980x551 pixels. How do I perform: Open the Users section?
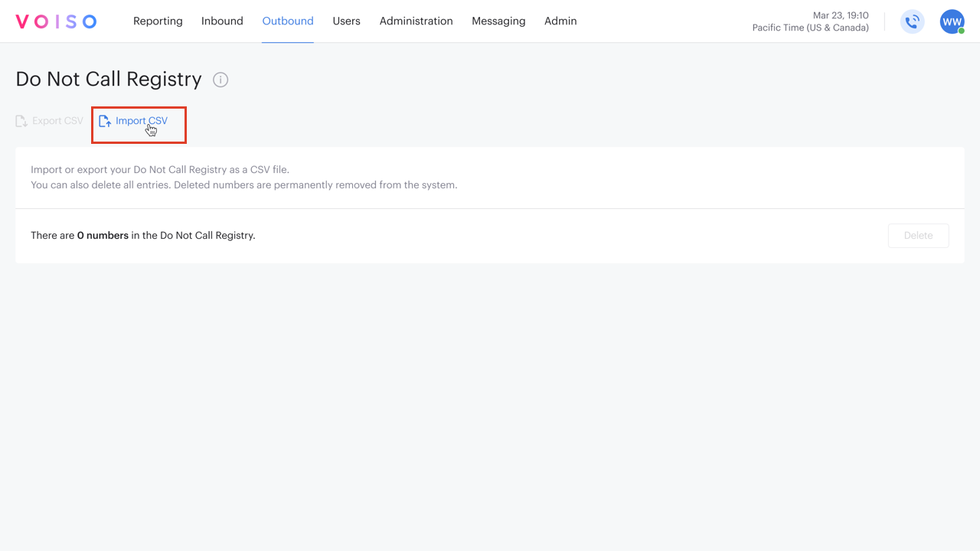coord(346,21)
